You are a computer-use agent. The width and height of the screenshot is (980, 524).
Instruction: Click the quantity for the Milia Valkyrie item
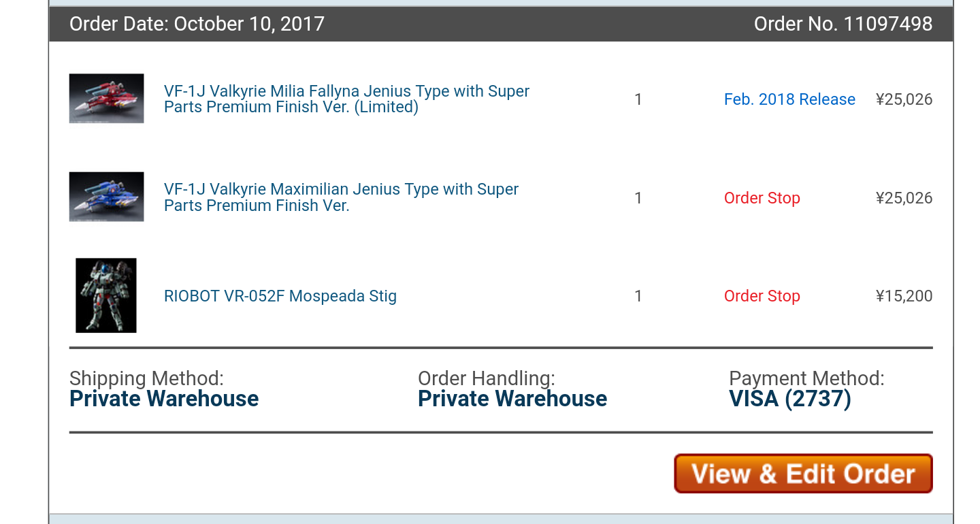pyautogui.click(x=638, y=99)
